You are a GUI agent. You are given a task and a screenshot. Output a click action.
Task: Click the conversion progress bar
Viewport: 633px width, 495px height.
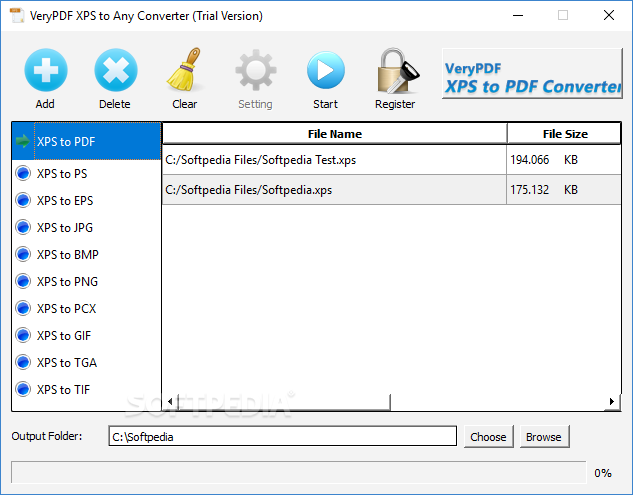pos(299,472)
